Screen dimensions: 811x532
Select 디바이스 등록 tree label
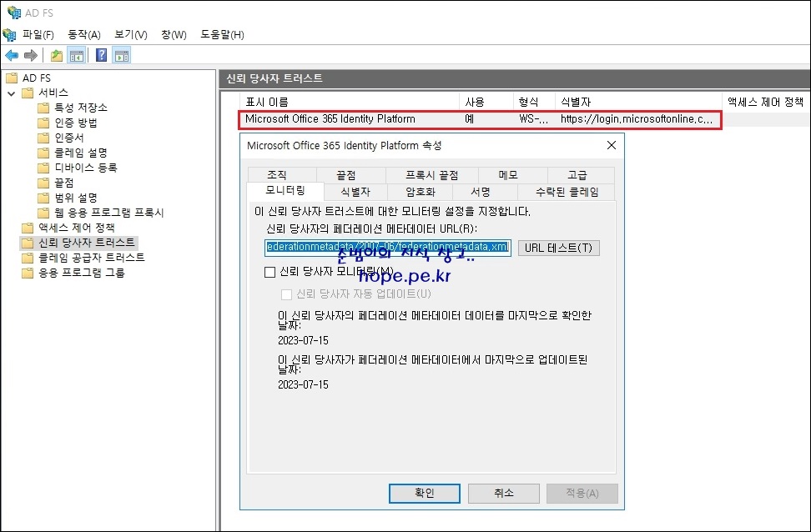[x=86, y=168]
